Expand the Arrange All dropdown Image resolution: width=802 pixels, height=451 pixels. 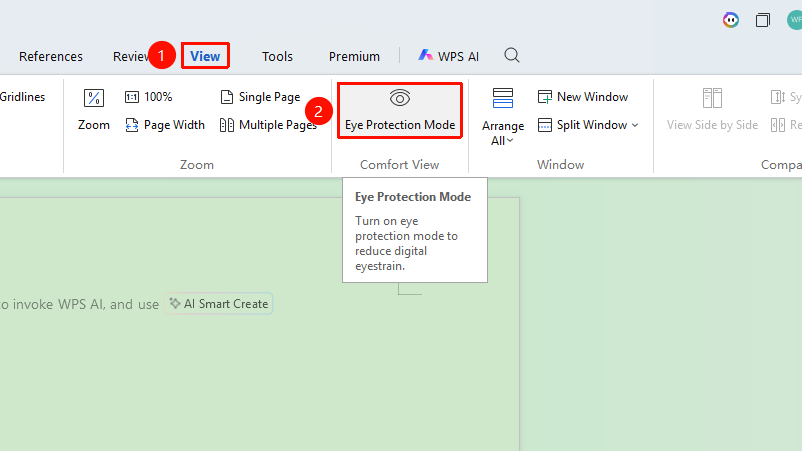[x=503, y=117]
